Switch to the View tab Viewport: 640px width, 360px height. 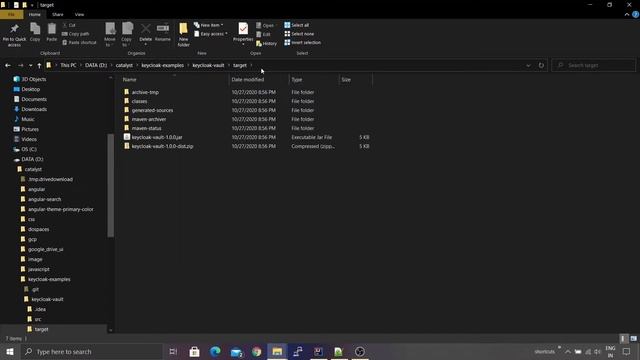tap(79, 14)
